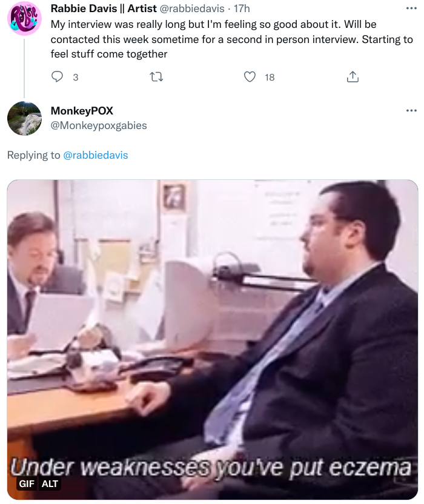Viewport: 424px width, 504px height.
Task: Open the 17h timestamp link
Action: coord(242,8)
